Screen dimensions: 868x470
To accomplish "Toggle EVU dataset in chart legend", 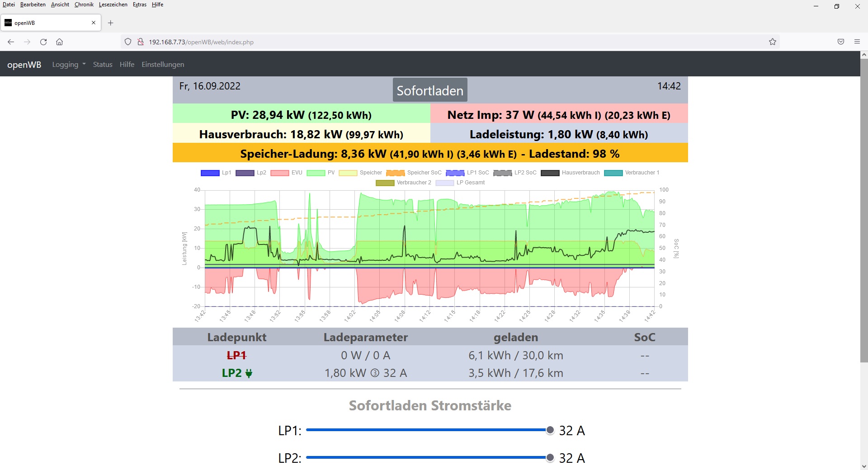I will (x=286, y=173).
